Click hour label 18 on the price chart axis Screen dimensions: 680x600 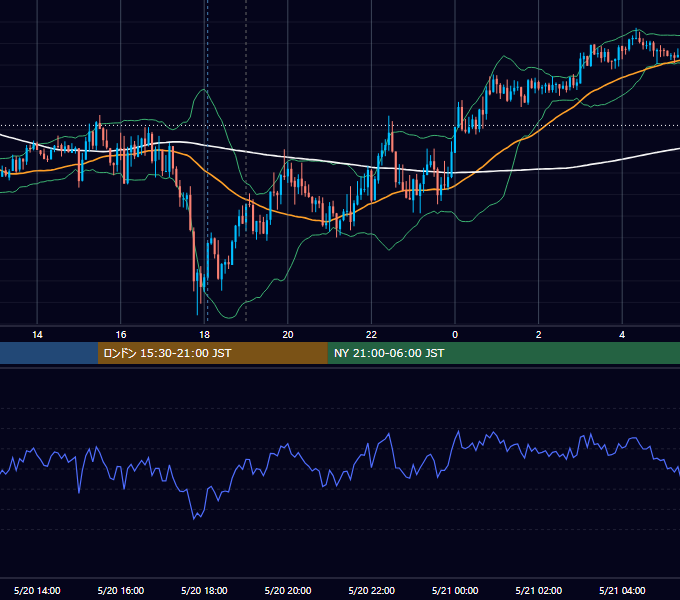[x=204, y=335]
